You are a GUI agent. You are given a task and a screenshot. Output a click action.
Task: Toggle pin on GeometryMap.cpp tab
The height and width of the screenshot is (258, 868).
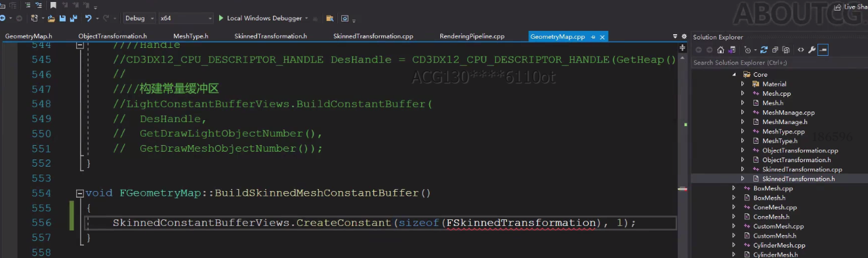pos(593,37)
